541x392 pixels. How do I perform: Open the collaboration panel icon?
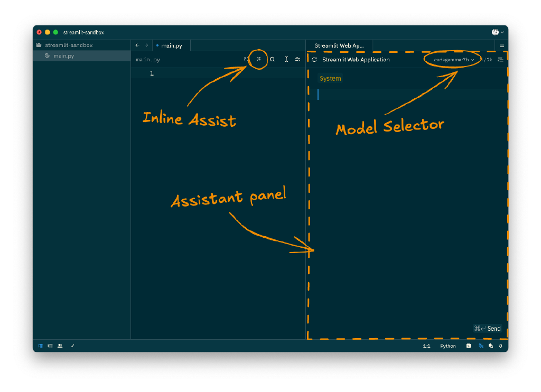tap(60, 346)
